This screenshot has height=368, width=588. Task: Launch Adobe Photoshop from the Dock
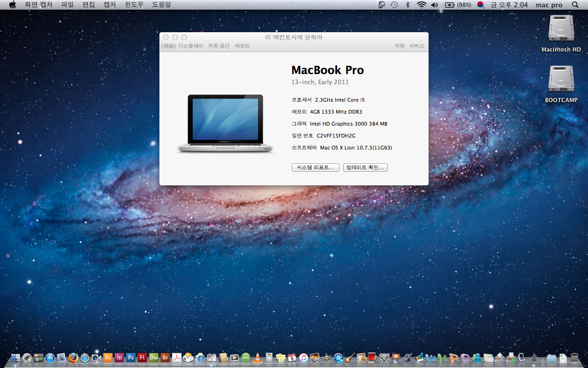pyautogui.click(x=131, y=357)
